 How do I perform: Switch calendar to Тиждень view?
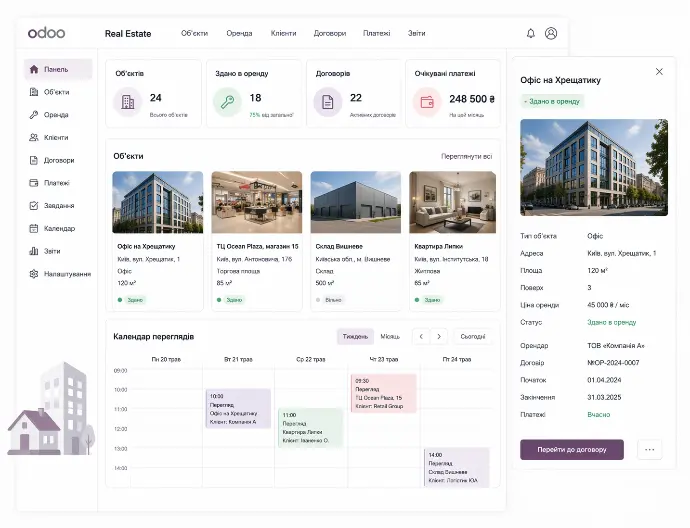(355, 336)
